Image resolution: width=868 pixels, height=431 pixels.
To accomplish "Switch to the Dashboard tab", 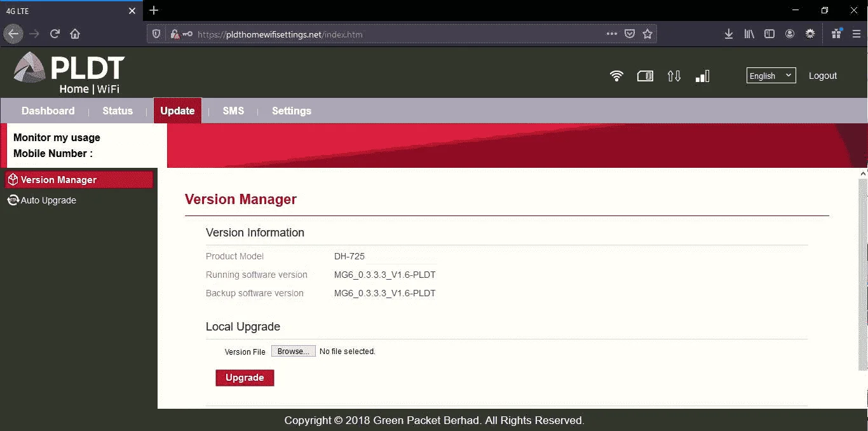I will (48, 111).
